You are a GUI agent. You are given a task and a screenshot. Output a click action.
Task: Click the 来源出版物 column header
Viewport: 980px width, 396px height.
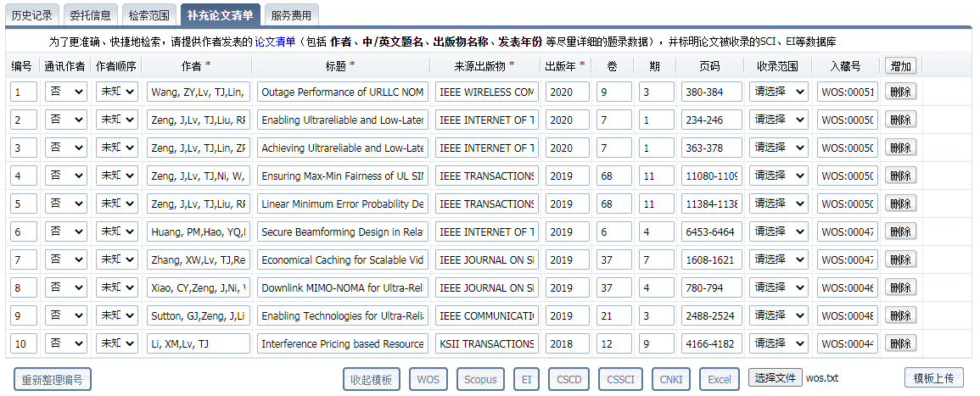[x=480, y=65]
